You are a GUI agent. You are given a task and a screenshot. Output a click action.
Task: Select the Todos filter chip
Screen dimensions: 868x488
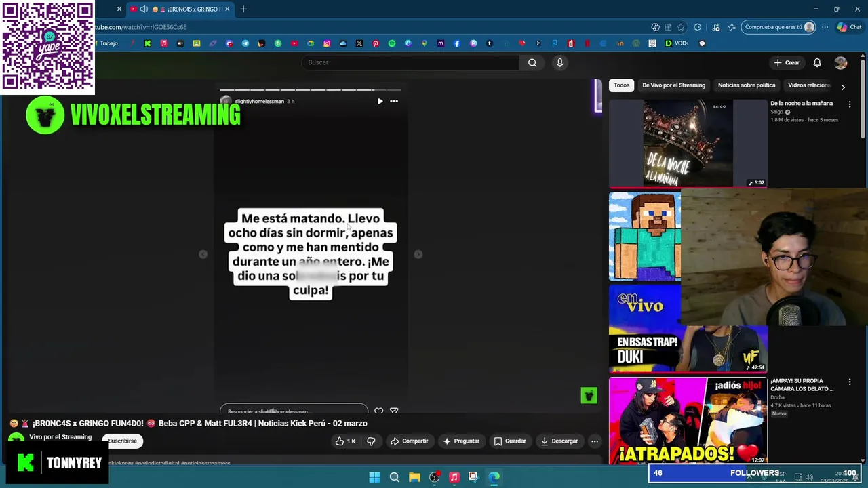621,85
